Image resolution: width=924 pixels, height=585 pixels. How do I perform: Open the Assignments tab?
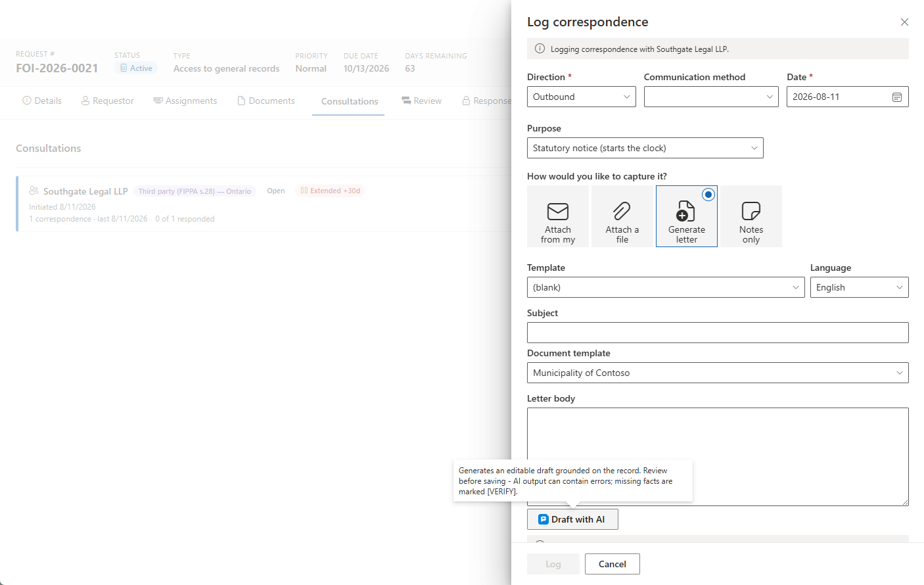click(185, 101)
